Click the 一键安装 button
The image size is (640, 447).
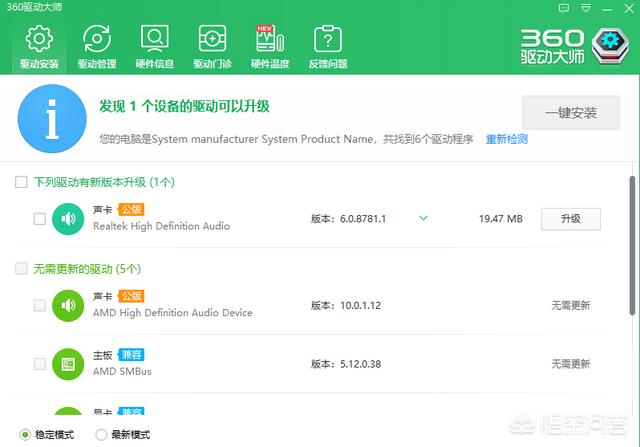click(571, 113)
